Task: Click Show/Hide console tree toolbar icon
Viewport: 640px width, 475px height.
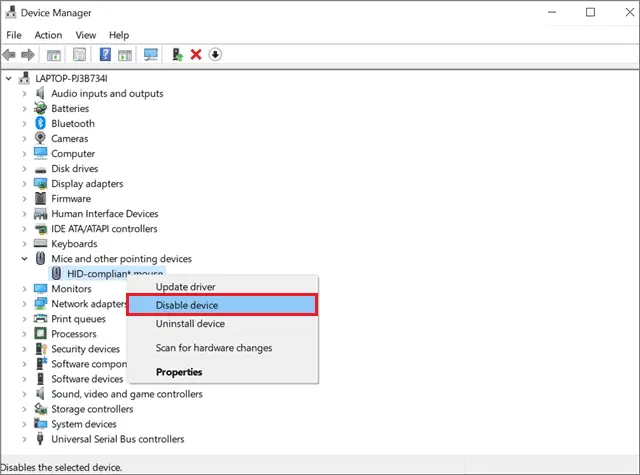Action: 53,55
